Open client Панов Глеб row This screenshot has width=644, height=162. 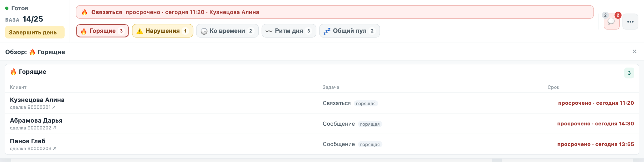point(322,144)
